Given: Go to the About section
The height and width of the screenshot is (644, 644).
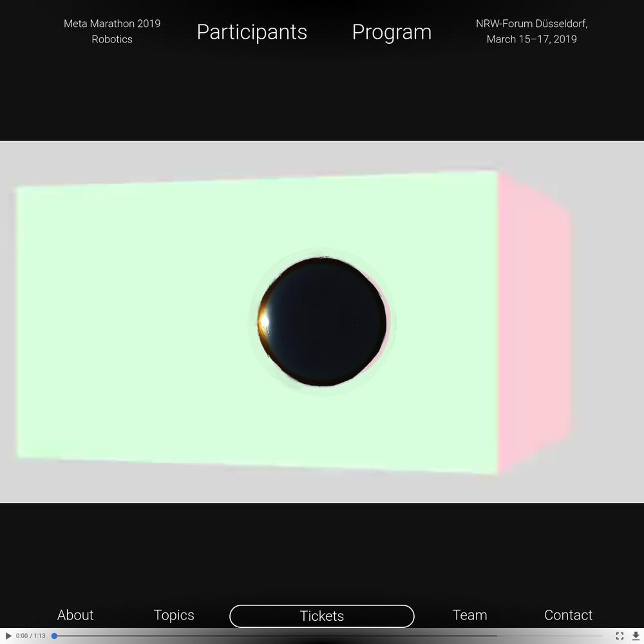Looking at the screenshot, I should [x=75, y=615].
